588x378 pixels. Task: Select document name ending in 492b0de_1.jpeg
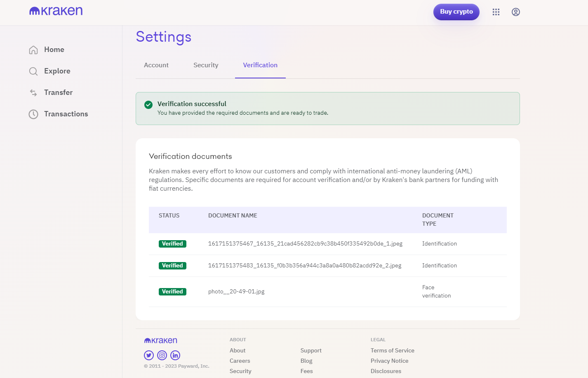pyautogui.click(x=305, y=244)
